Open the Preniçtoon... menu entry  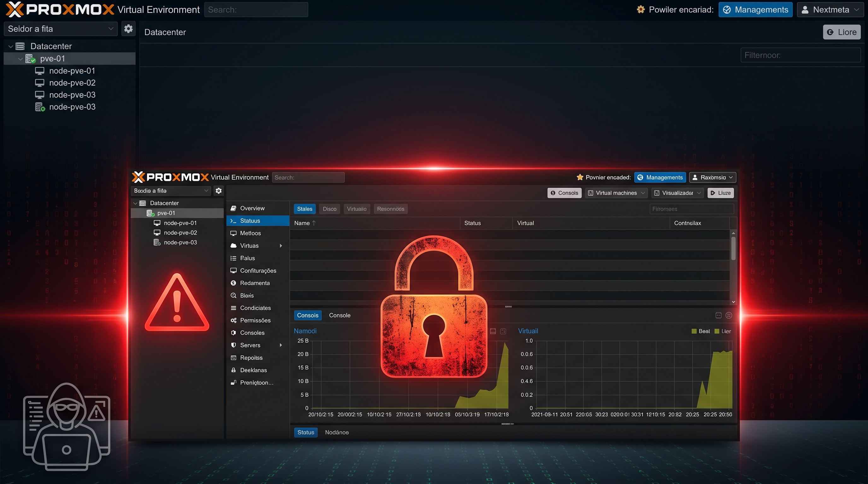(258, 382)
